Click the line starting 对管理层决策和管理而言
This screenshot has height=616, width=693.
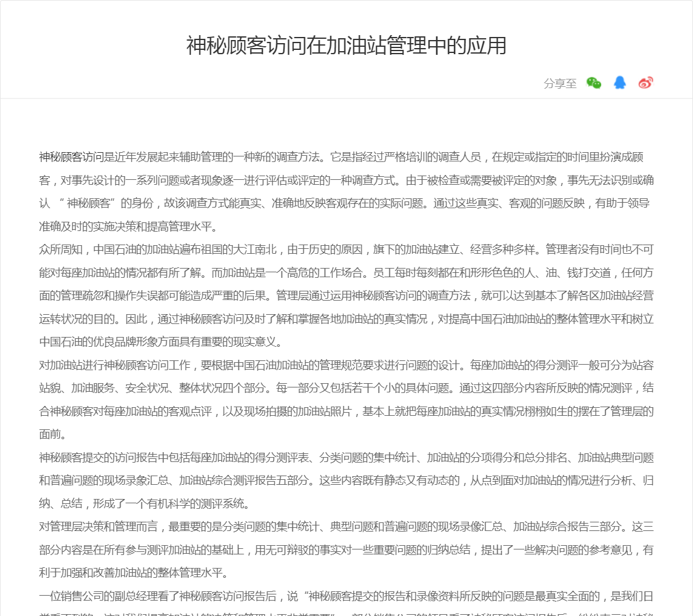(x=346, y=527)
